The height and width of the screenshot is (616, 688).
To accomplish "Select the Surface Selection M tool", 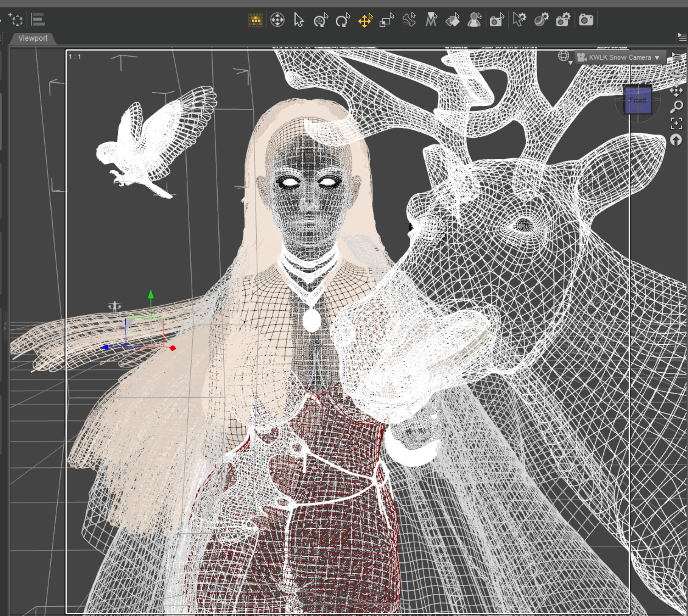I will 431,20.
